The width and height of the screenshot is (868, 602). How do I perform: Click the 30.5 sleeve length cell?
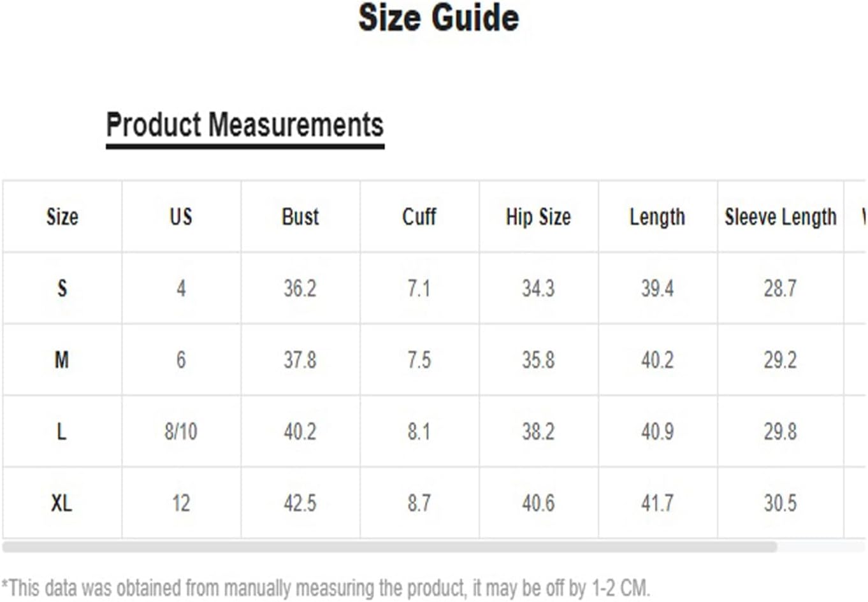pos(781,504)
